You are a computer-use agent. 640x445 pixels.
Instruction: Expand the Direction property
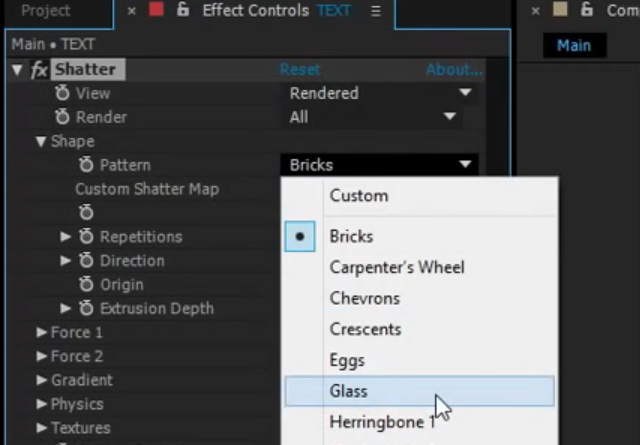(65, 260)
